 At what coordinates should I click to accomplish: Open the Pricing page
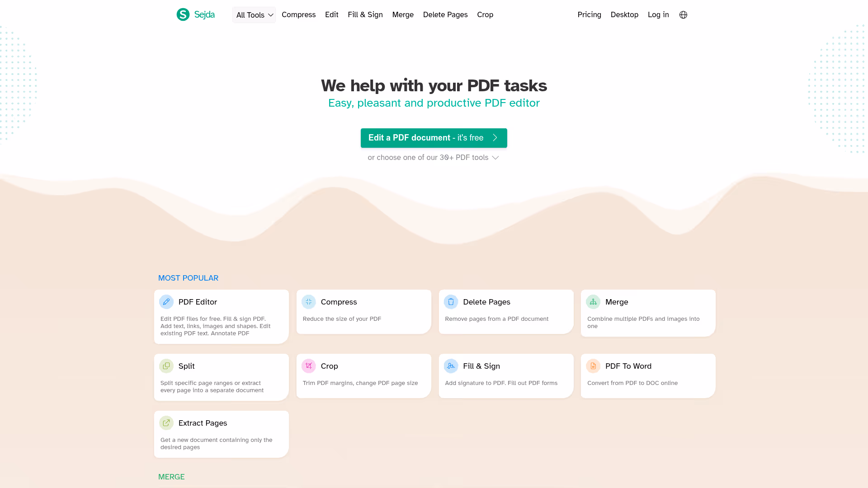(589, 14)
